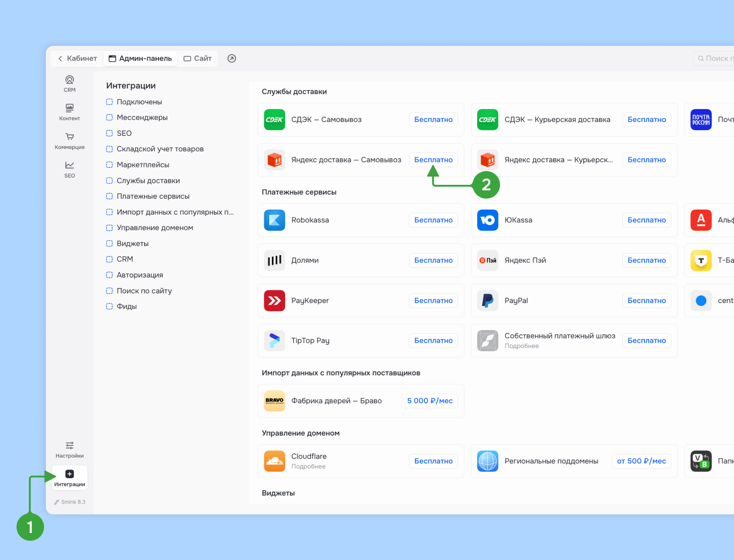Click the Почта России logo
This screenshot has width=734, height=560.
coord(701,120)
